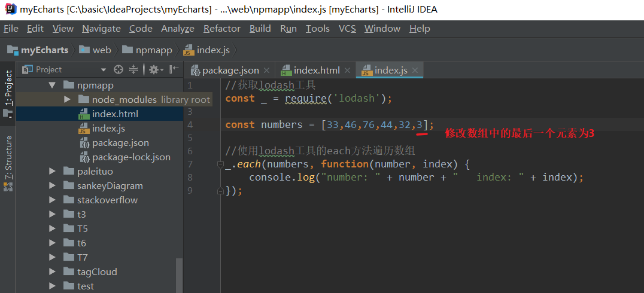The height and width of the screenshot is (293, 644).
Task: Click sankeyDiagram folder icon
Action: click(x=69, y=185)
